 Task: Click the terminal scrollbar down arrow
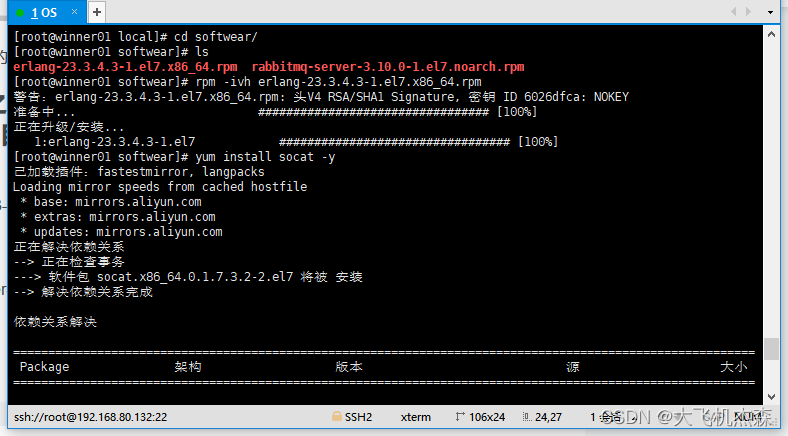tap(771, 397)
